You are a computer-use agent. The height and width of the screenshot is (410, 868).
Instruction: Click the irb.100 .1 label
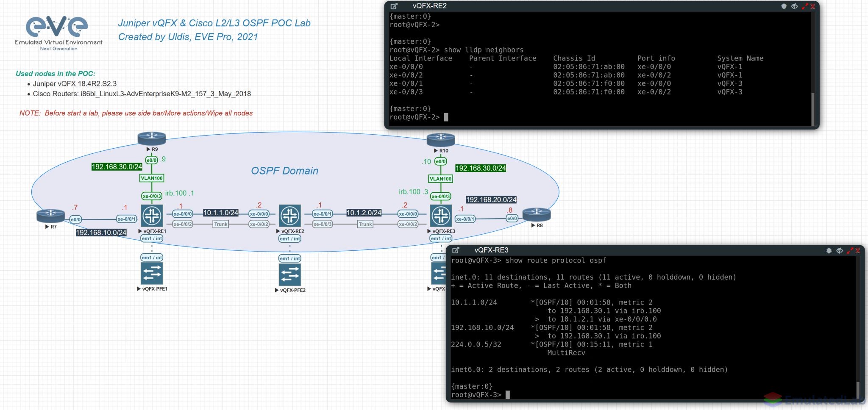pos(180,193)
